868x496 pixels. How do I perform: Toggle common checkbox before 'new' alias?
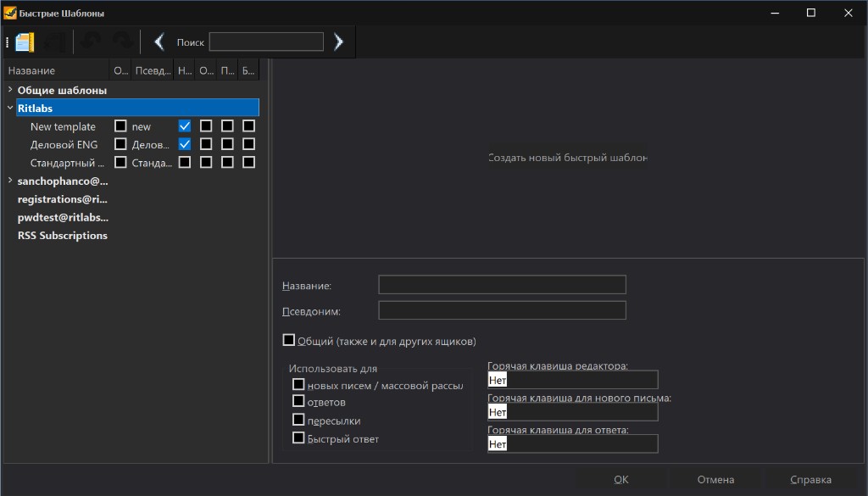[x=120, y=126]
